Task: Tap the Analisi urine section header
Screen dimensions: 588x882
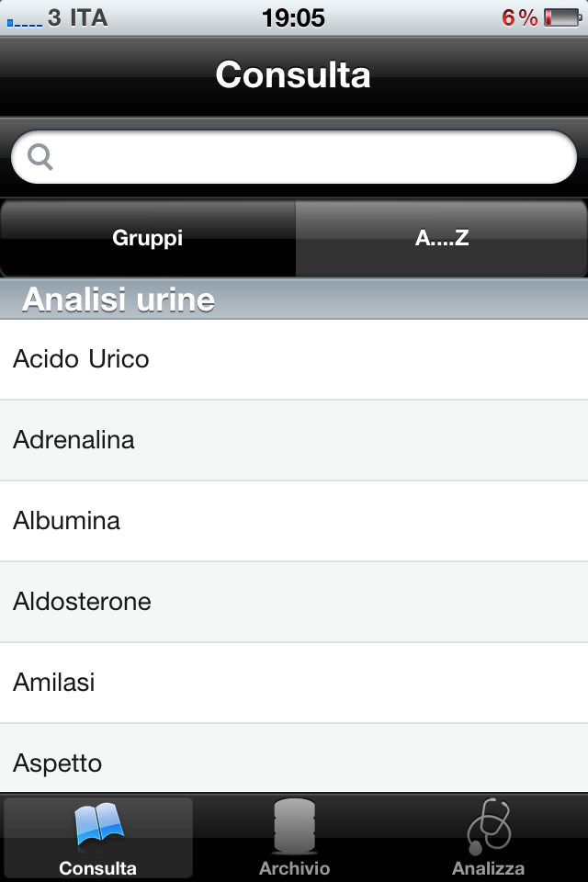Action: pyautogui.click(x=294, y=299)
